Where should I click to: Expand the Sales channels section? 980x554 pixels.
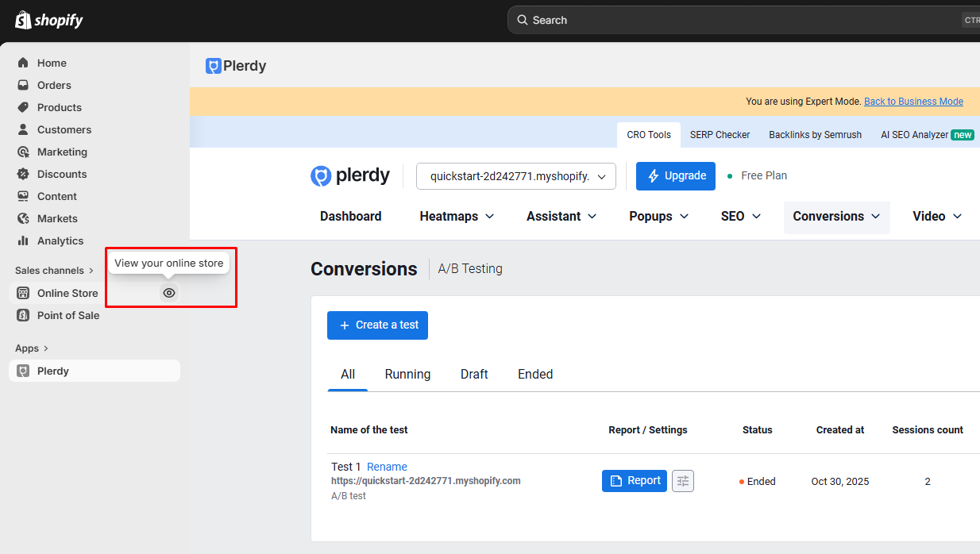[x=54, y=271]
